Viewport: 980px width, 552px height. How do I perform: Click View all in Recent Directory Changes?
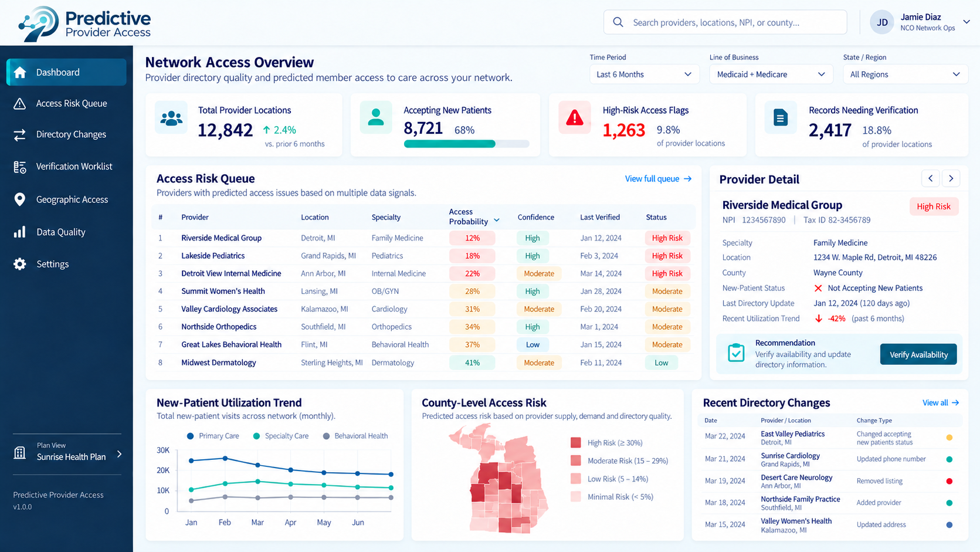pyautogui.click(x=941, y=403)
